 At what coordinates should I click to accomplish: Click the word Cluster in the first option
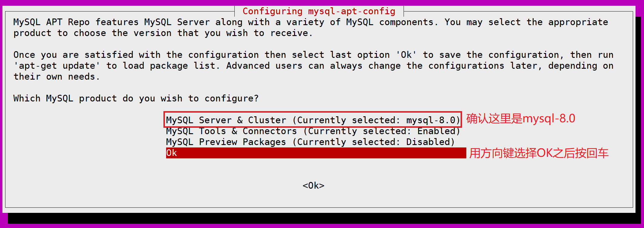tap(267, 120)
